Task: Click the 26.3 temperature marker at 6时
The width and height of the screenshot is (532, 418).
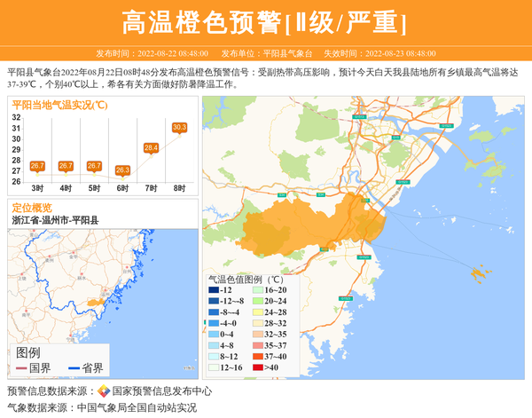Action: tap(122, 170)
